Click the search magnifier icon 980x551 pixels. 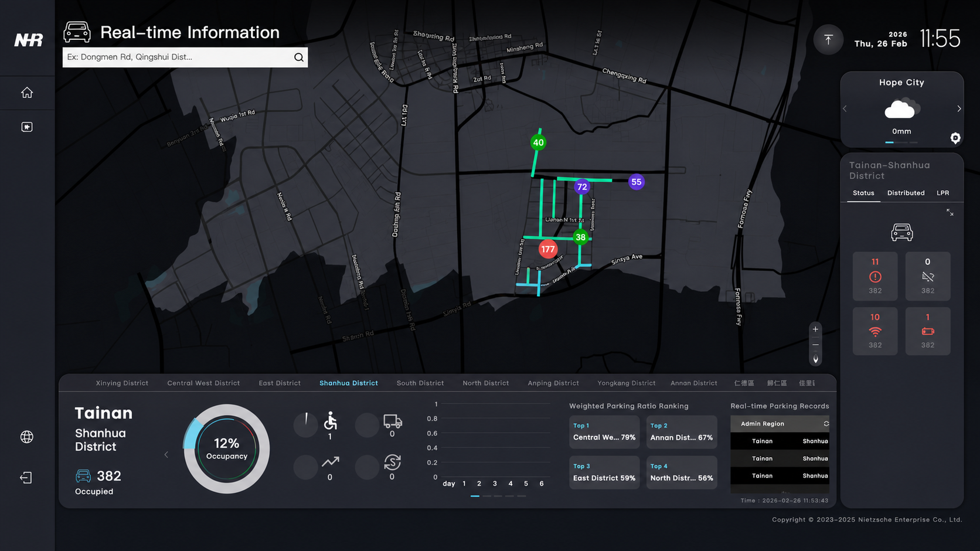299,57
